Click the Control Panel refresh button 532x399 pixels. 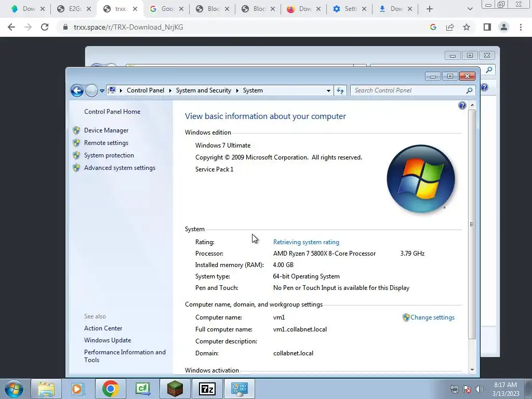tap(340, 90)
